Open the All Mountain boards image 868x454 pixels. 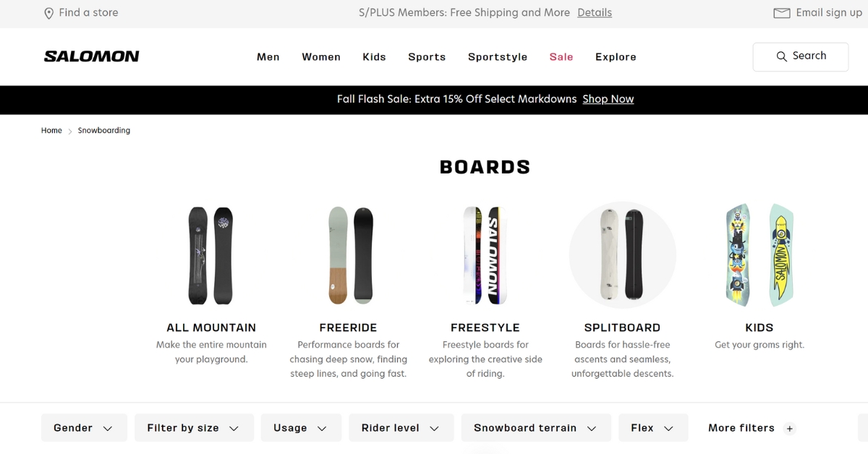(211, 255)
